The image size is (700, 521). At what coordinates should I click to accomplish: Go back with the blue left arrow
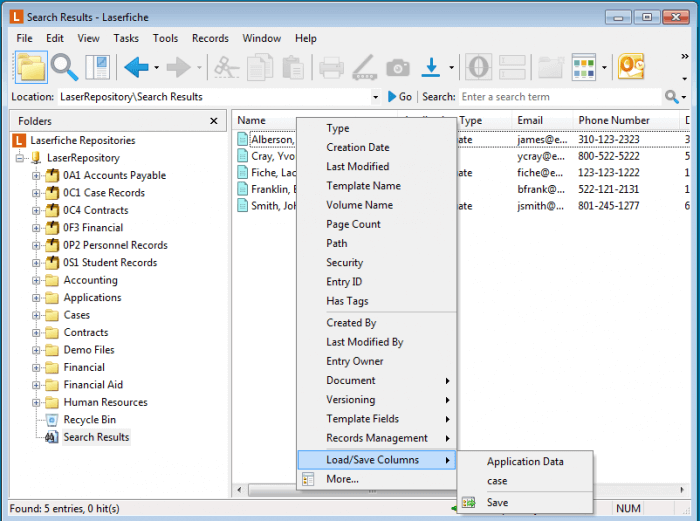[x=136, y=67]
